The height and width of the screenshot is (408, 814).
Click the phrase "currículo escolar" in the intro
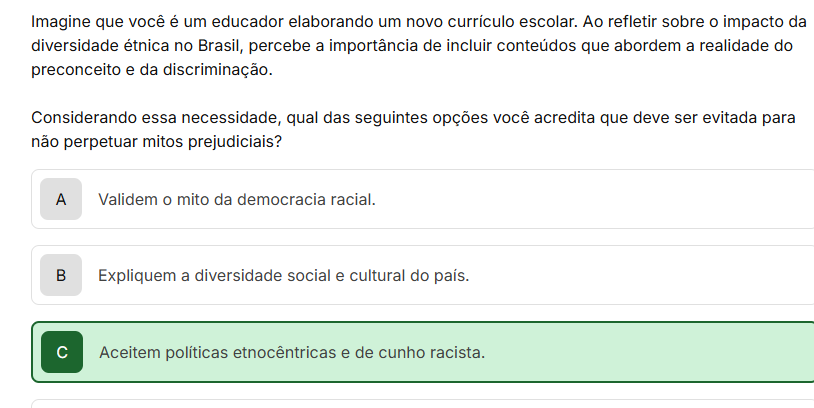(512, 22)
